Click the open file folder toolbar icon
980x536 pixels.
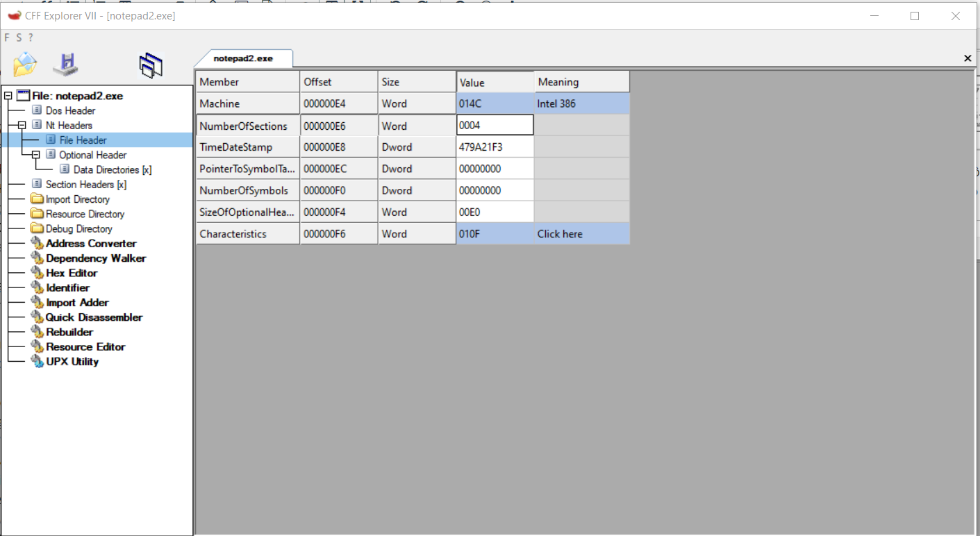(x=24, y=65)
